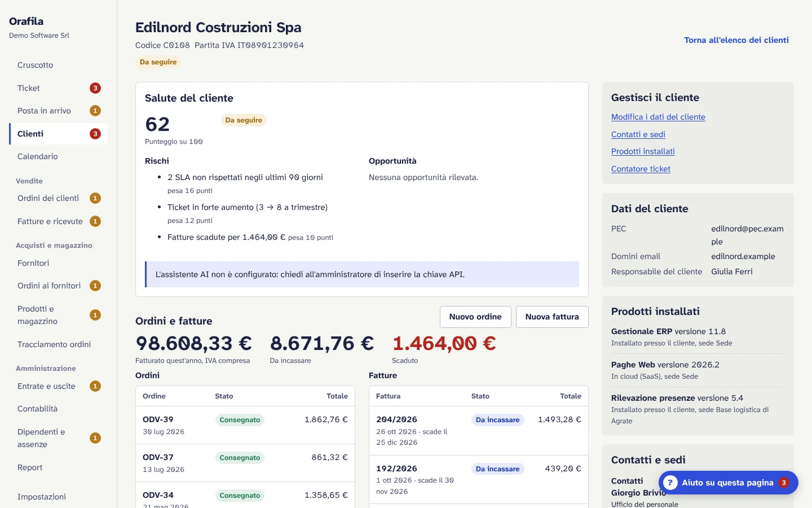Navigate to Fornitori
812x508 pixels.
click(58, 263)
